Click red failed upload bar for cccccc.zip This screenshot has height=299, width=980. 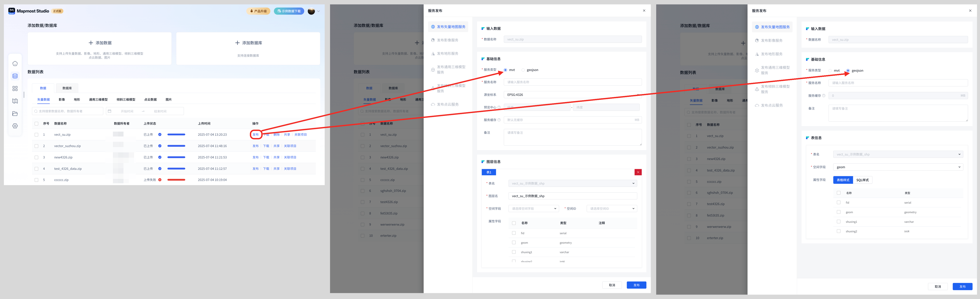(x=176, y=180)
